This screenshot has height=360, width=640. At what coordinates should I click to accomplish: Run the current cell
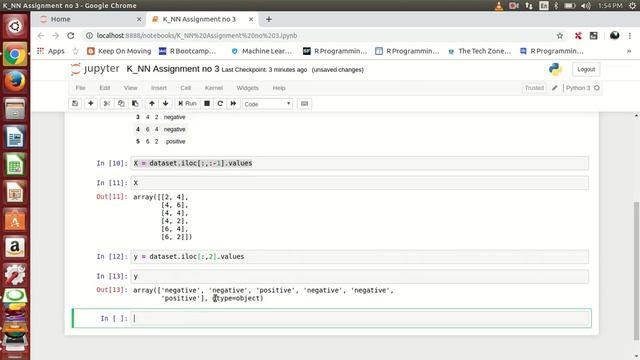click(x=187, y=104)
